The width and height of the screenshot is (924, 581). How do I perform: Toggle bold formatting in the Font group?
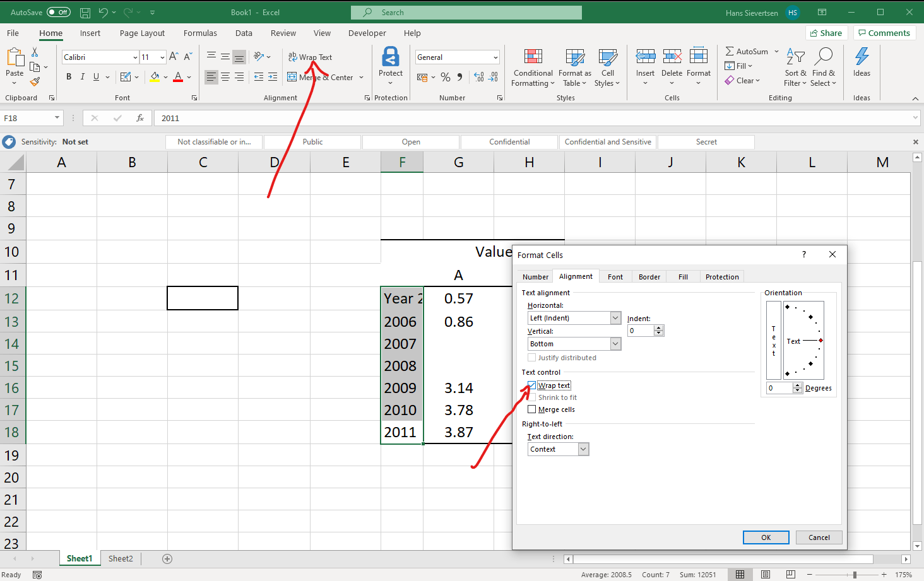click(68, 76)
